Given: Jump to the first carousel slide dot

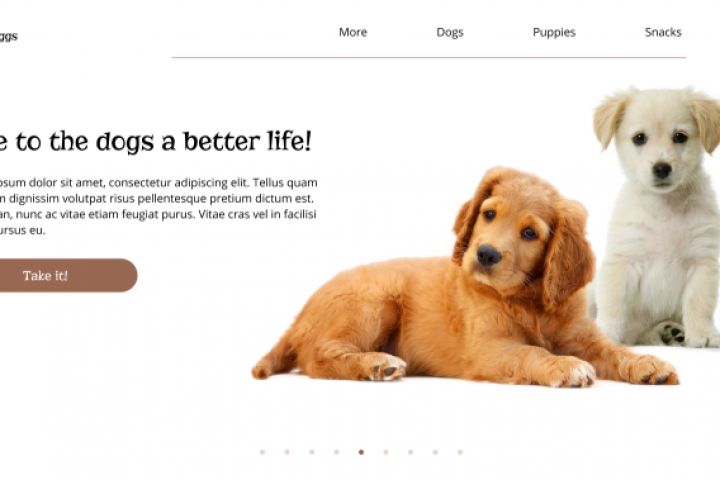Looking at the screenshot, I should click(x=262, y=452).
